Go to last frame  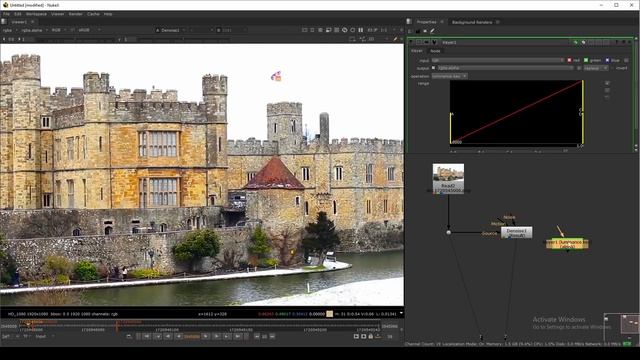pos(238,336)
